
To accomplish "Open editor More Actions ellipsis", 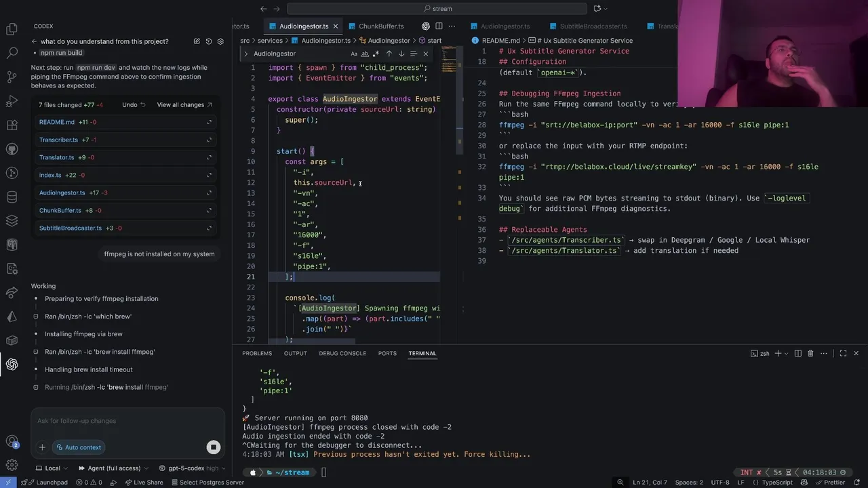I will (x=453, y=26).
